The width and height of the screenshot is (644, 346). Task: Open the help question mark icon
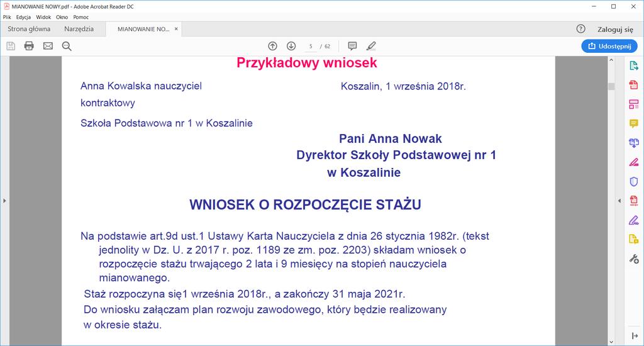pos(580,29)
